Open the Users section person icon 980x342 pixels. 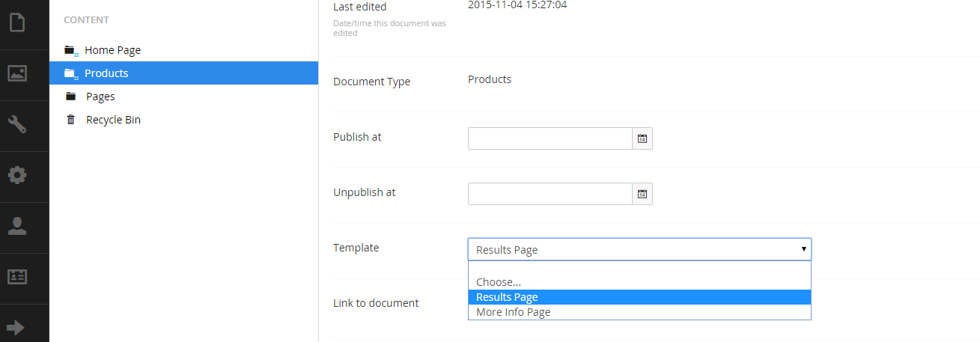click(16, 227)
